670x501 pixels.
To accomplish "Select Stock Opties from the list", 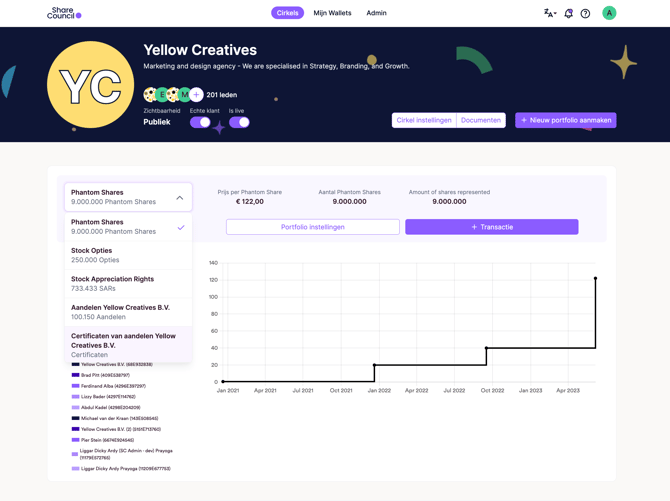I will click(x=128, y=255).
